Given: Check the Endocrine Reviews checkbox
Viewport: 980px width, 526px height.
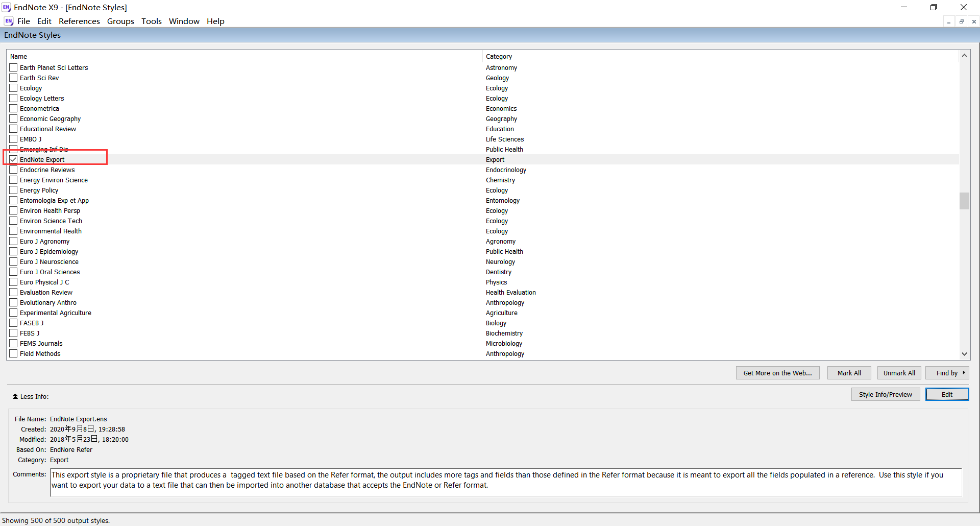Looking at the screenshot, I should (x=13, y=170).
